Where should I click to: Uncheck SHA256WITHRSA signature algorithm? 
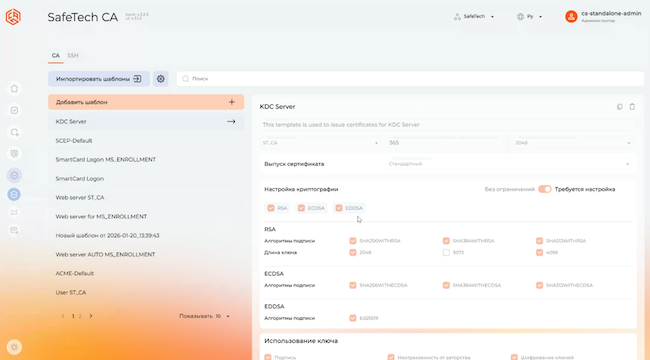pyautogui.click(x=353, y=241)
